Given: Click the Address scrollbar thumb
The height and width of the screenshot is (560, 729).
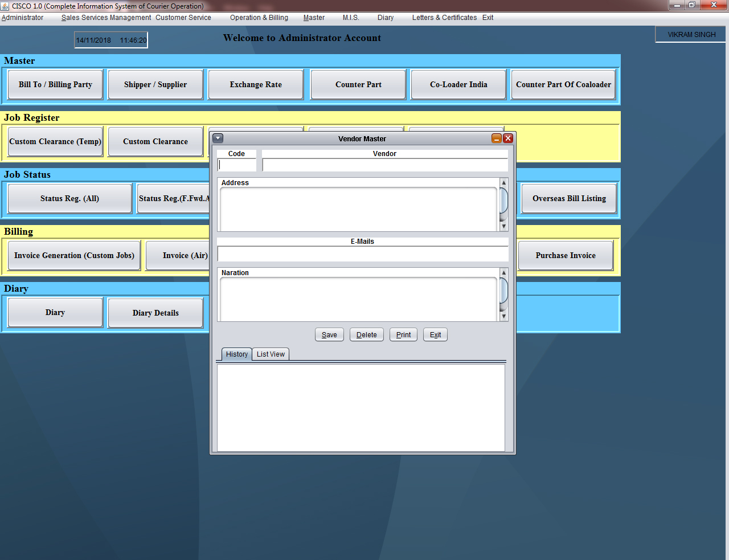Looking at the screenshot, I should point(503,200).
